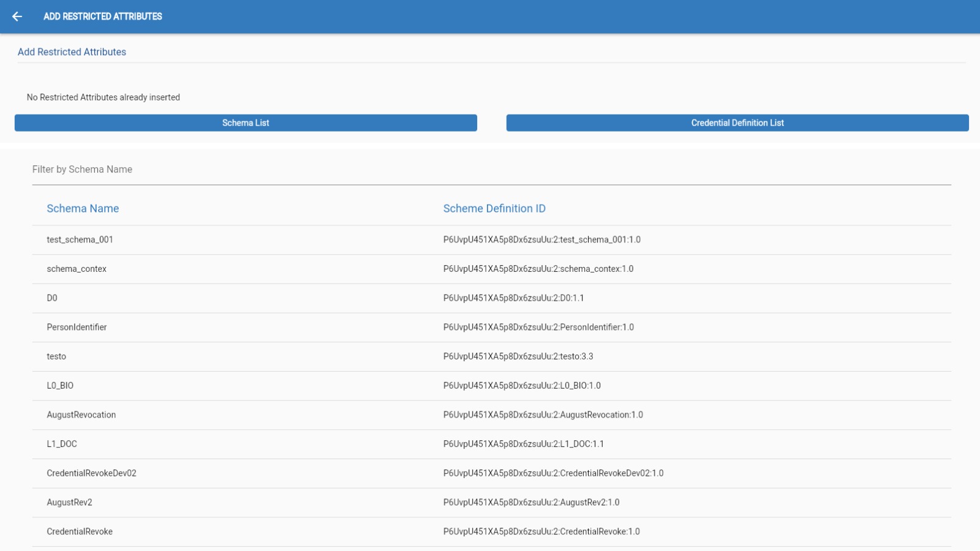The height and width of the screenshot is (551, 980).
Task: Select the schema_contex schema name
Action: (77, 269)
